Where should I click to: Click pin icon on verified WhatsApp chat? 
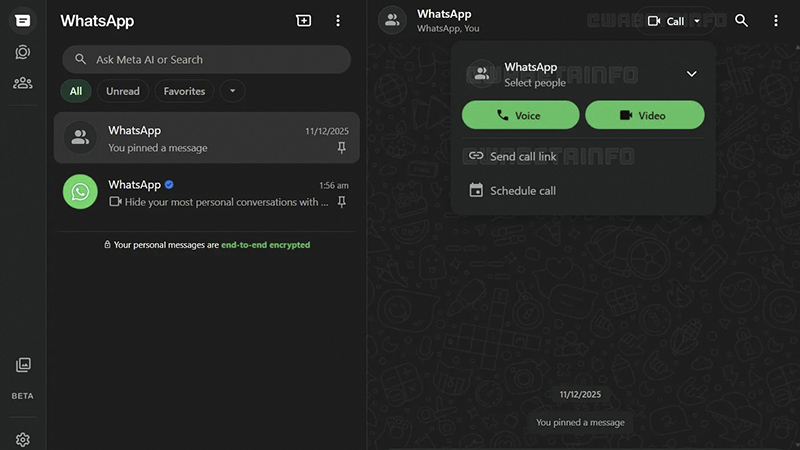(x=342, y=202)
